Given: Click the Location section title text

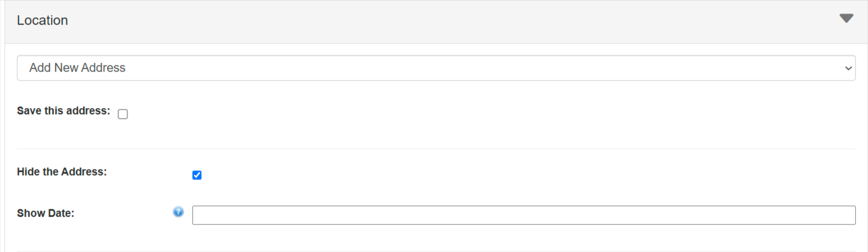Looking at the screenshot, I should (42, 20).
